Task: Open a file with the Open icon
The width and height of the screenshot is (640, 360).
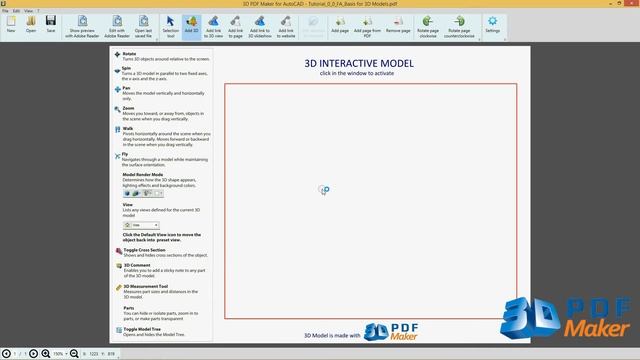Action: click(31, 24)
